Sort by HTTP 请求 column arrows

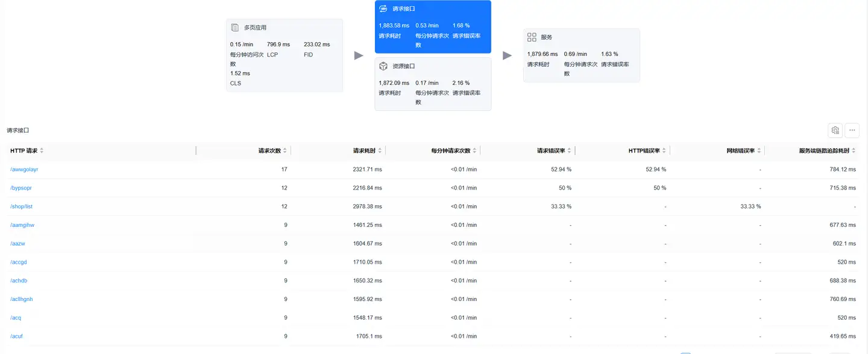pos(42,151)
